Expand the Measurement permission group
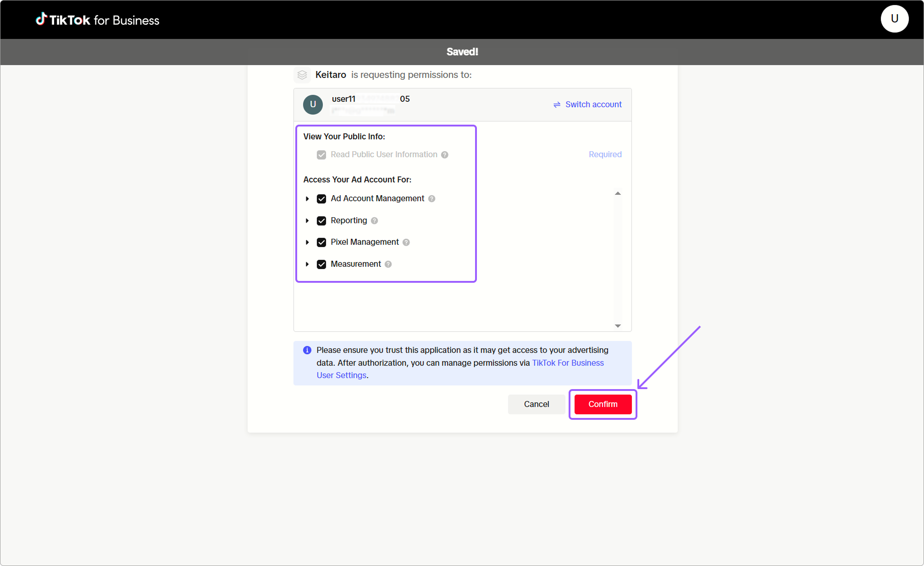Viewport: 924px width, 566px height. click(307, 264)
